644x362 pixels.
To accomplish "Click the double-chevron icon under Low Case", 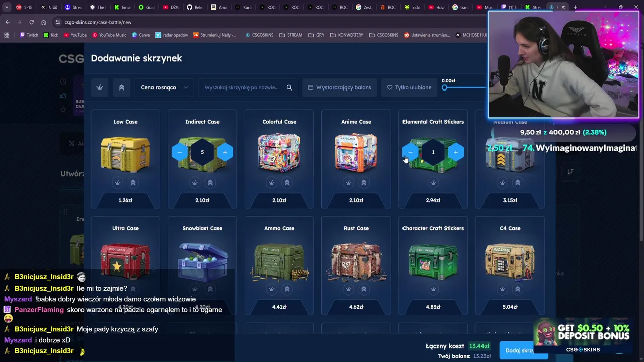I will pos(133,183).
